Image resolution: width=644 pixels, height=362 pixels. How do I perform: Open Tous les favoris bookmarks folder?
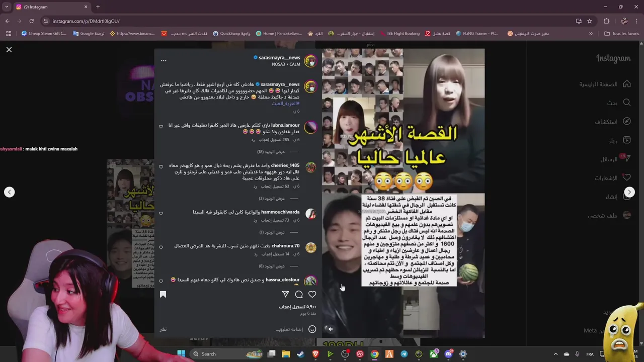click(621, 34)
